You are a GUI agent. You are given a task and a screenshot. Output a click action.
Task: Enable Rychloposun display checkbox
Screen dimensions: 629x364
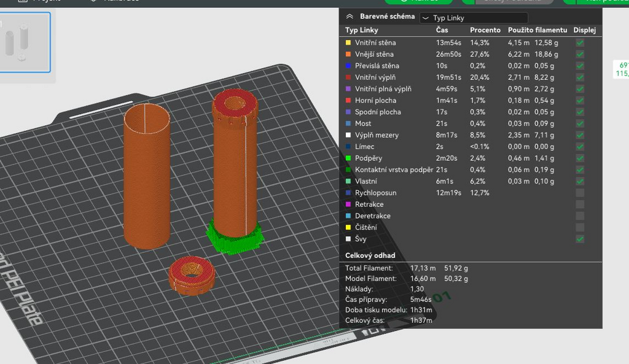580,193
